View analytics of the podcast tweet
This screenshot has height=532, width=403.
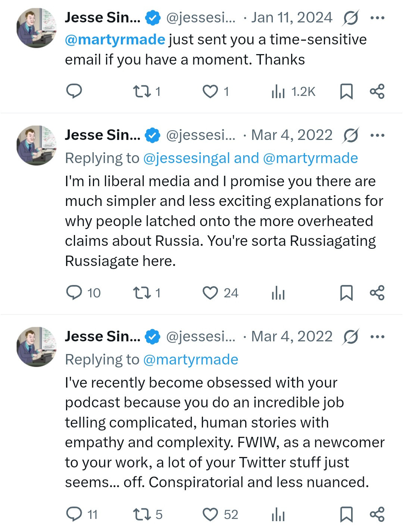pos(278,514)
